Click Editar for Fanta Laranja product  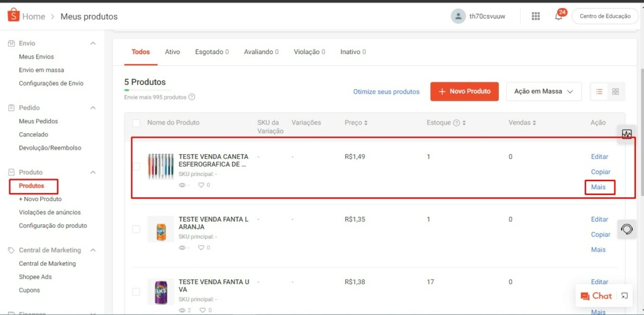point(599,219)
